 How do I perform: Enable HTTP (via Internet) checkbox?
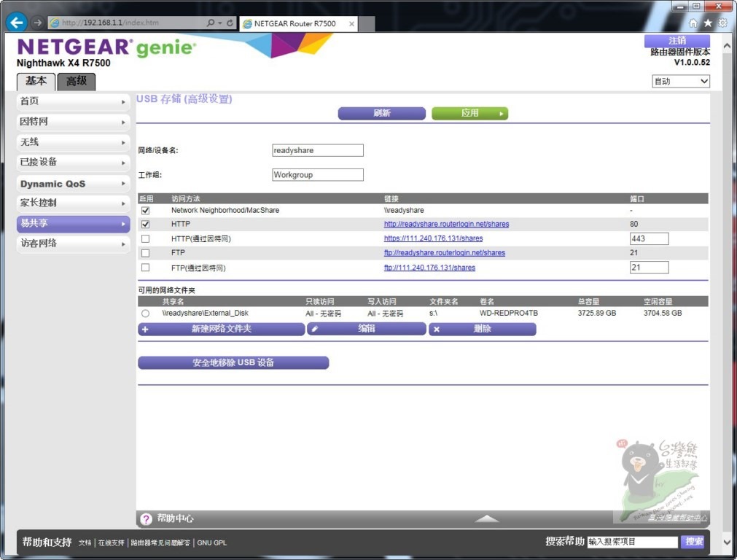coord(146,239)
